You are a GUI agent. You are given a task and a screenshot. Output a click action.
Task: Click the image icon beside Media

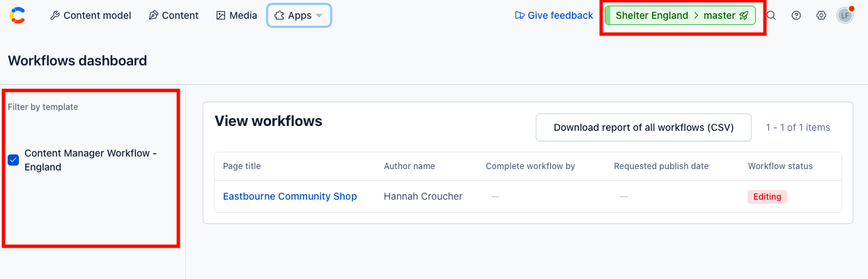221,15
